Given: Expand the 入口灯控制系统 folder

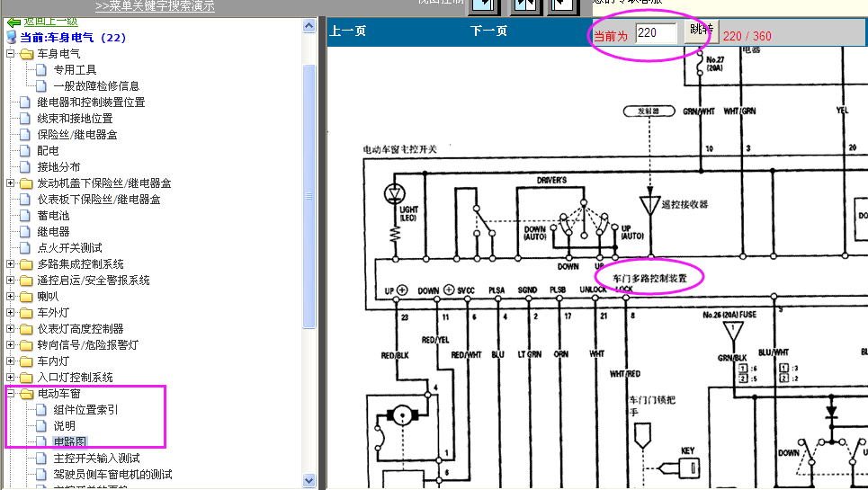Looking at the screenshot, I should click(x=10, y=378).
